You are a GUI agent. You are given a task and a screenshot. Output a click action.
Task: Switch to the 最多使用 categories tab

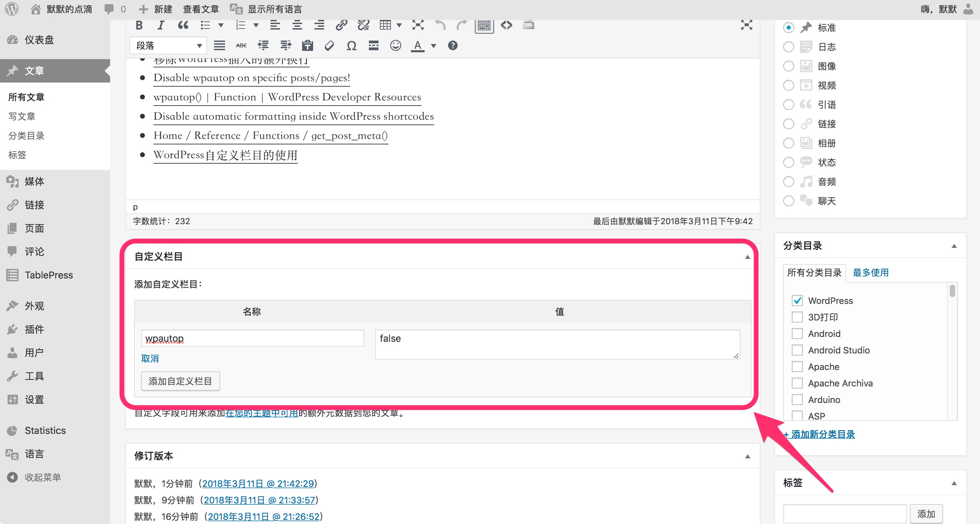tap(871, 272)
